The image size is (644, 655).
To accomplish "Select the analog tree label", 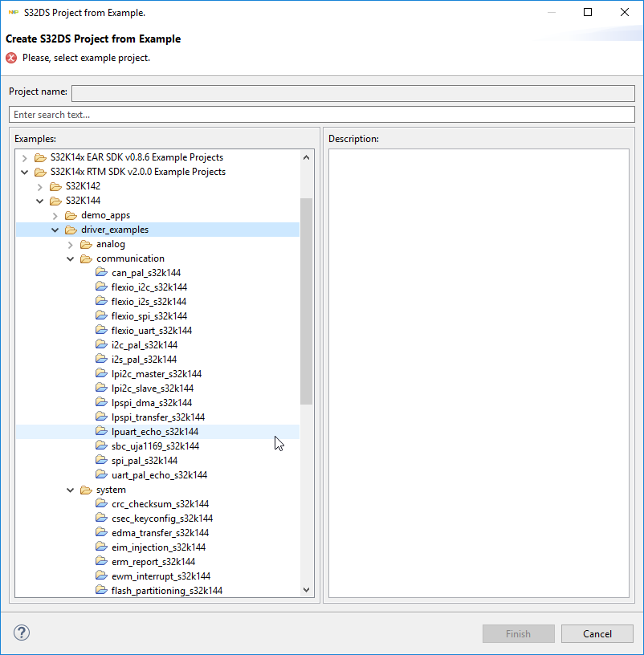I will [x=111, y=244].
